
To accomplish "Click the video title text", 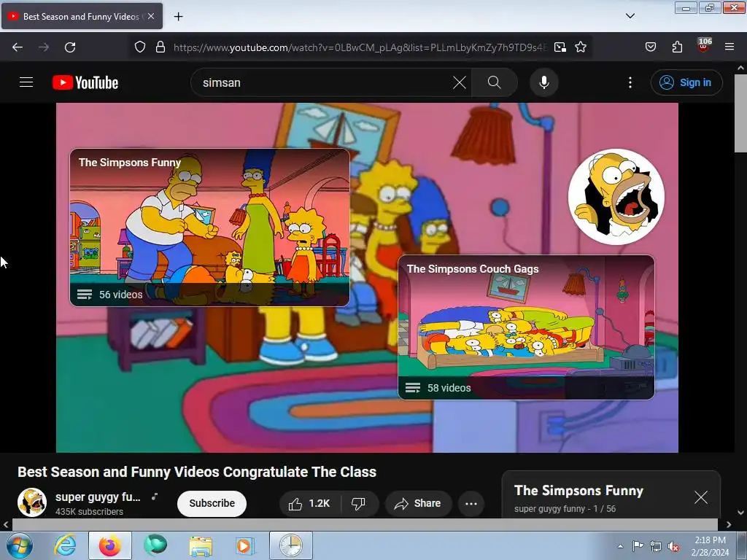I will pyautogui.click(x=197, y=472).
